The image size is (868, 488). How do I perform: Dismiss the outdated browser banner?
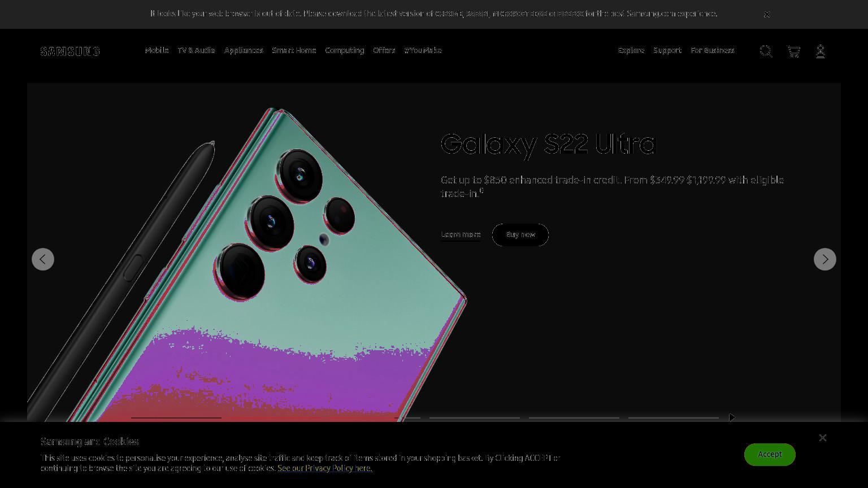[x=767, y=14]
